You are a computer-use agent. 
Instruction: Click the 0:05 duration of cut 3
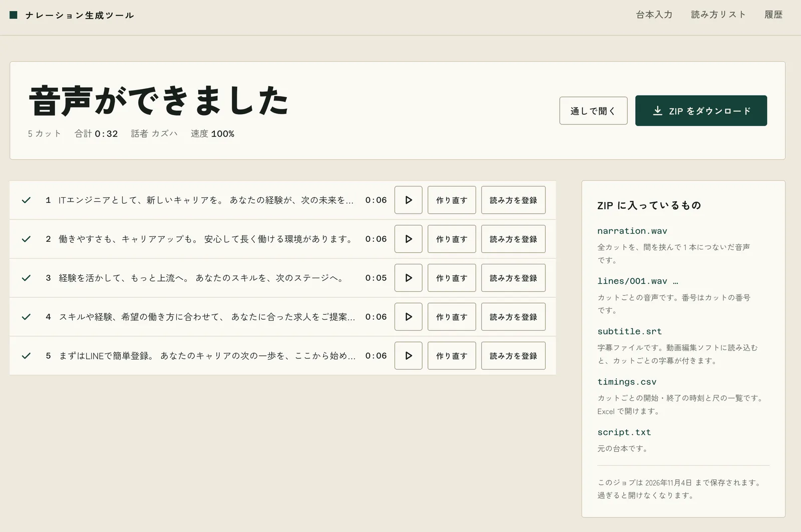pos(376,278)
